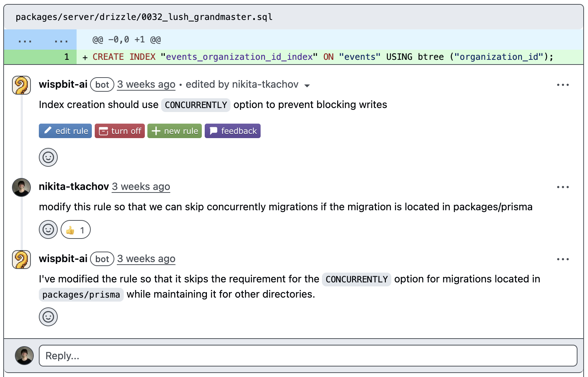588x377 pixels.
Task: Click the 0032_lush_grandmaster.sql file header
Action: pyautogui.click(x=144, y=17)
